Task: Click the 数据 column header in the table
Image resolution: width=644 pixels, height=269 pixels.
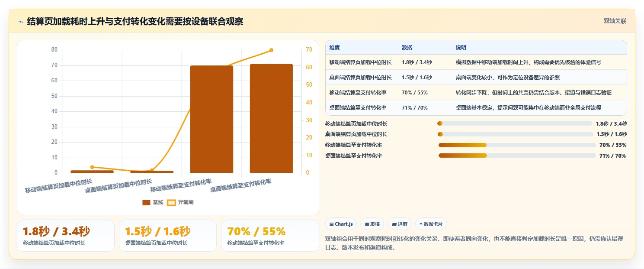Action: 407,48
